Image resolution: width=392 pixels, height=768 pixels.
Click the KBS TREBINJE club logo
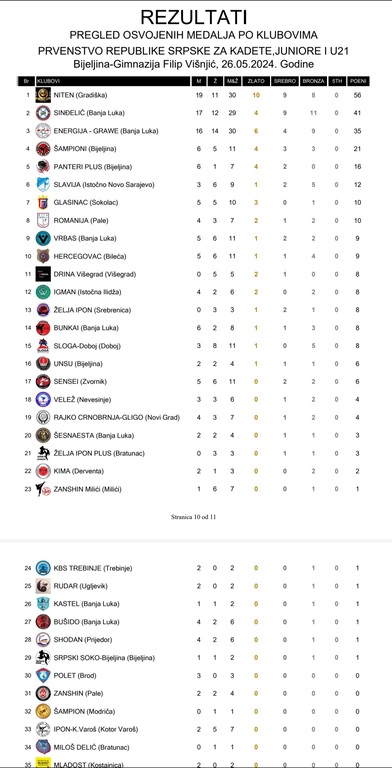click(x=43, y=568)
